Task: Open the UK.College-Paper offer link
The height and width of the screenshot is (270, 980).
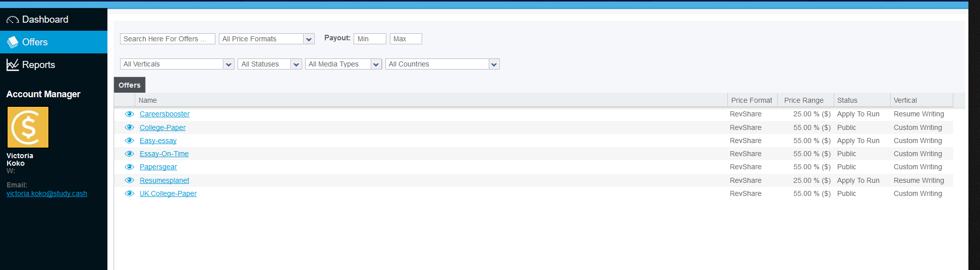Action: coord(168,193)
